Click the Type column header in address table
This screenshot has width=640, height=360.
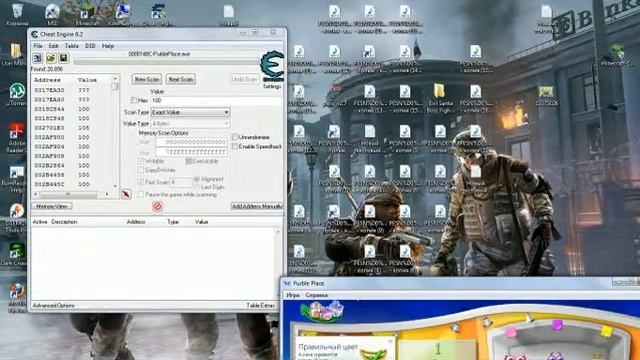click(x=173, y=222)
